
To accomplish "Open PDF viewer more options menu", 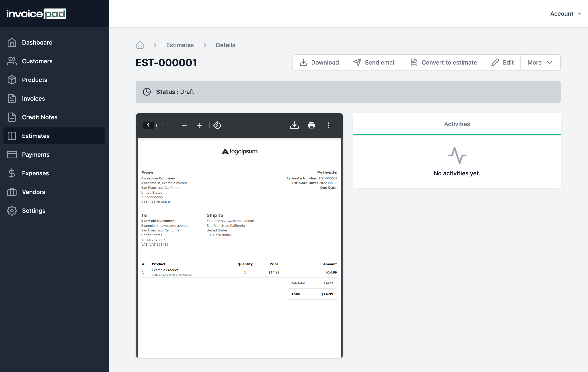I will tap(328, 125).
